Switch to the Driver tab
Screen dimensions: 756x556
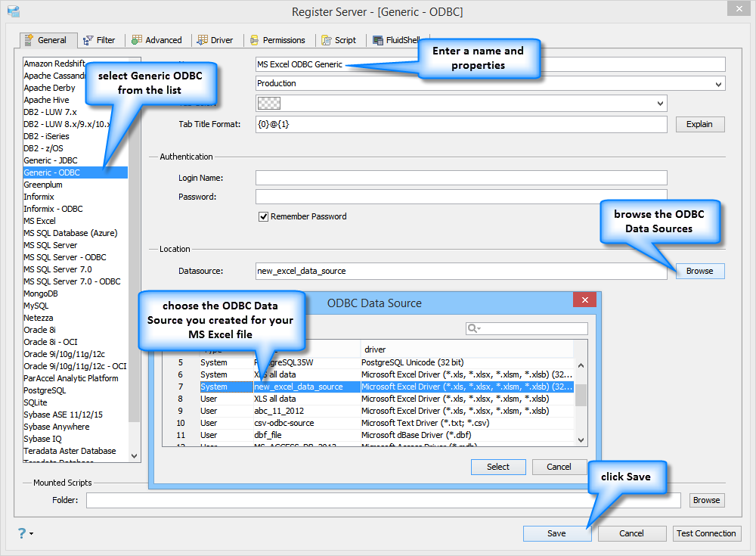(215, 40)
